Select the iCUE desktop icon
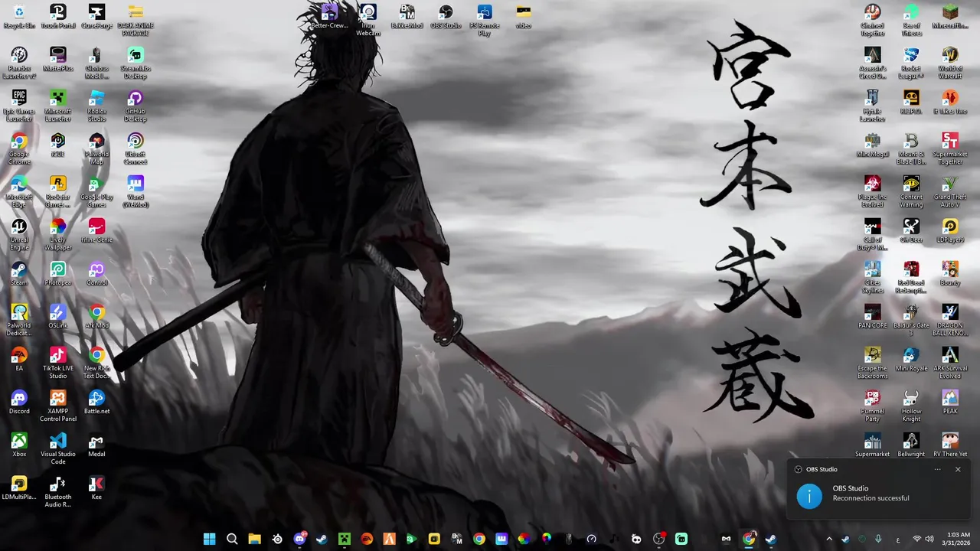This screenshot has width=980, height=551. click(58, 145)
